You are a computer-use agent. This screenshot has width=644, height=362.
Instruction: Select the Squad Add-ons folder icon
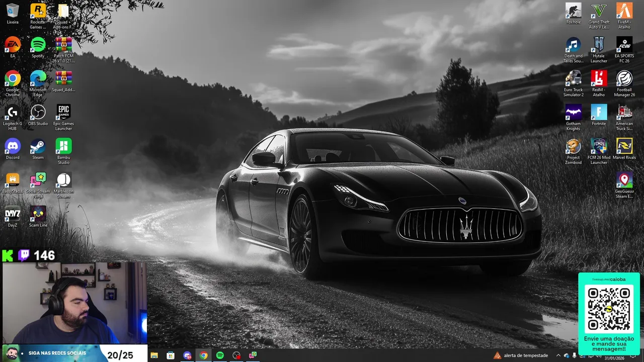(x=63, y=16)
